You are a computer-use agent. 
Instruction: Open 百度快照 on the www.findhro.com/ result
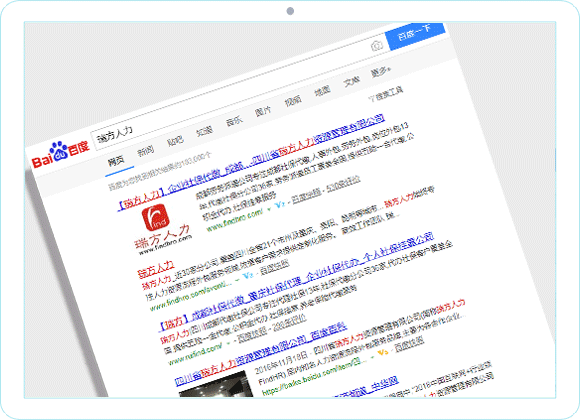coord(306,195)
